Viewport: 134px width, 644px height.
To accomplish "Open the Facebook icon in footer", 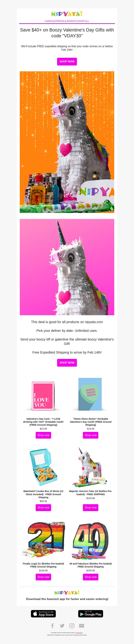I will pos(52,625).
